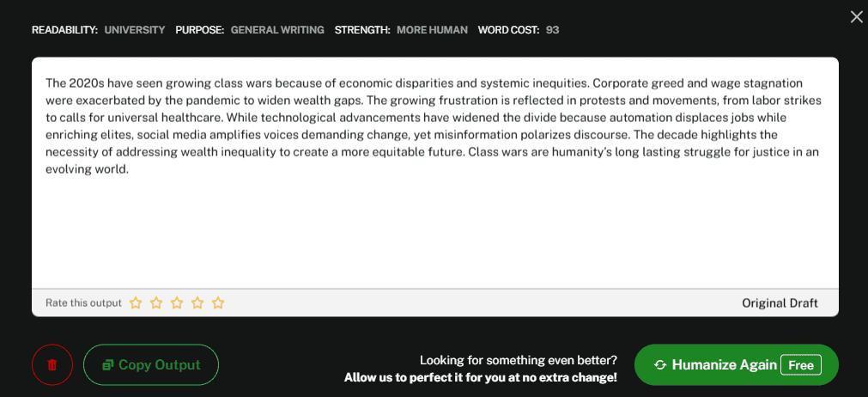Click the refresh arrows icon on Humanize Again

tap(660, 364)
